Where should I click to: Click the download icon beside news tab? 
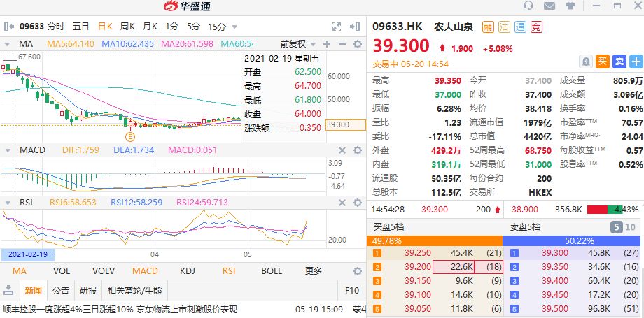(8, 291)
